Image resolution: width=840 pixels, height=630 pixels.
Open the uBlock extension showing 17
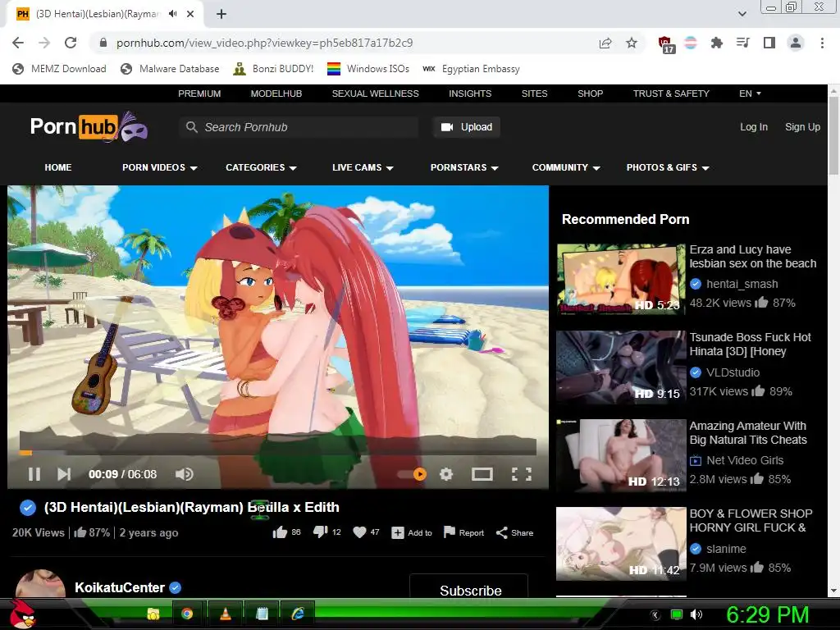click(666, 44)
